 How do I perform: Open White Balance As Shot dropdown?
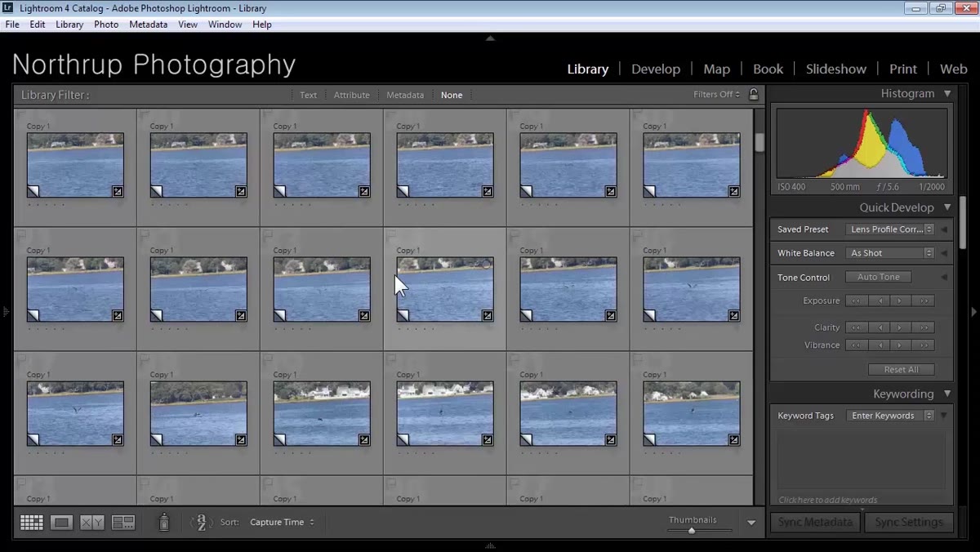click(x=889, y=253)
